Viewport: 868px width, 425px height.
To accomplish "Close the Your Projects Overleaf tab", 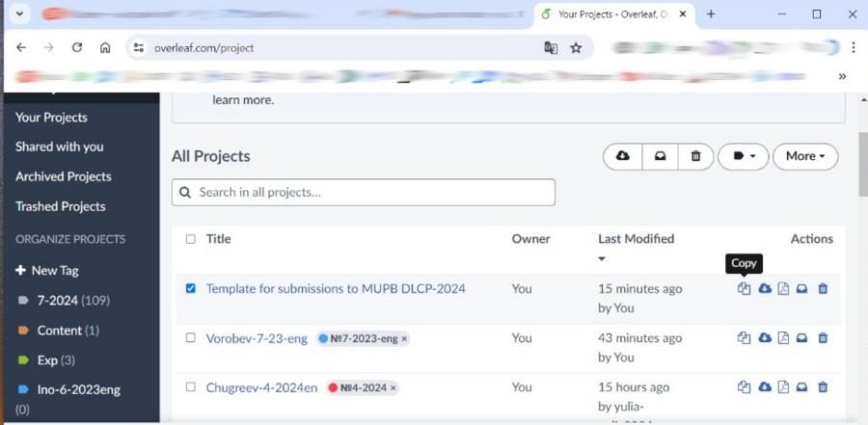I will (683, 14).
